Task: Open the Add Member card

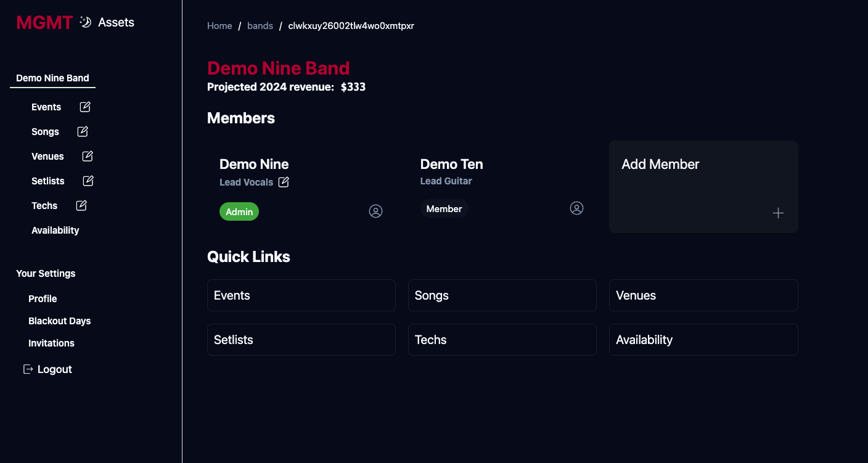Action: point(703,187)
